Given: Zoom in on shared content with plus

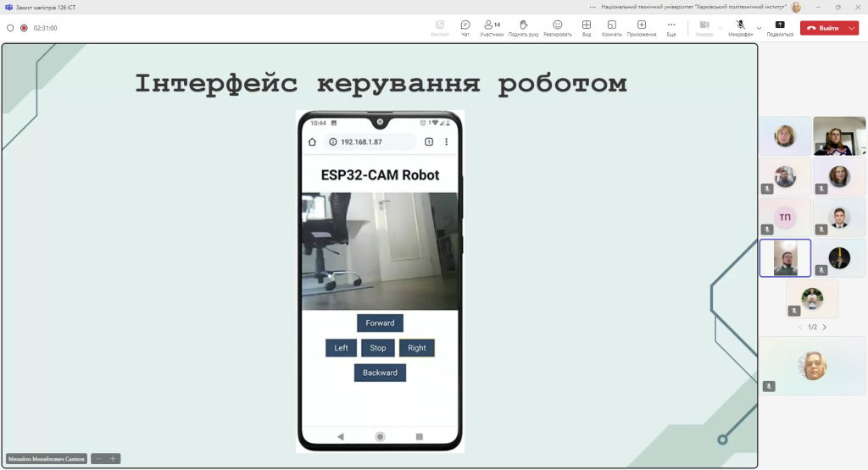Looking at the screenshot, I should 113,458.
